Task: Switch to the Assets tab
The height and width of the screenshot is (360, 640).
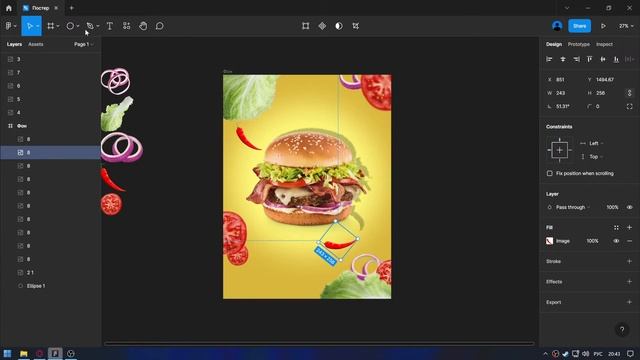Action: click(36, 44)
